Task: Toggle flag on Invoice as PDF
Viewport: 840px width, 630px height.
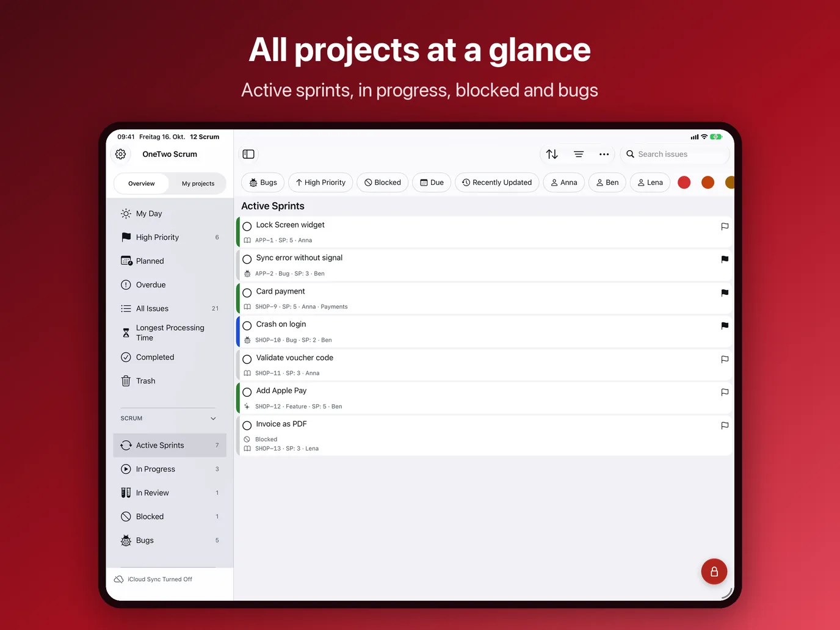Action: pyautogui.click(x=725, y=425)
